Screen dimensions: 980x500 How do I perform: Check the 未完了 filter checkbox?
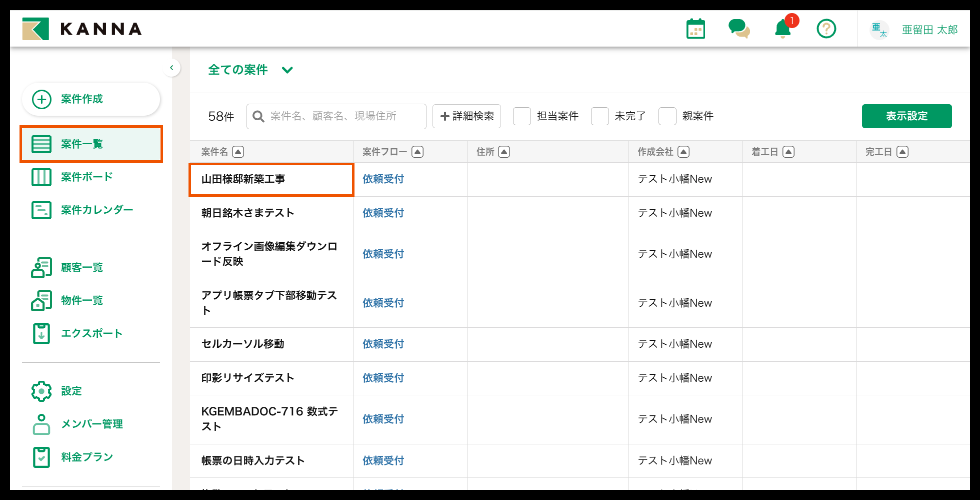click(x=599, y=116)
